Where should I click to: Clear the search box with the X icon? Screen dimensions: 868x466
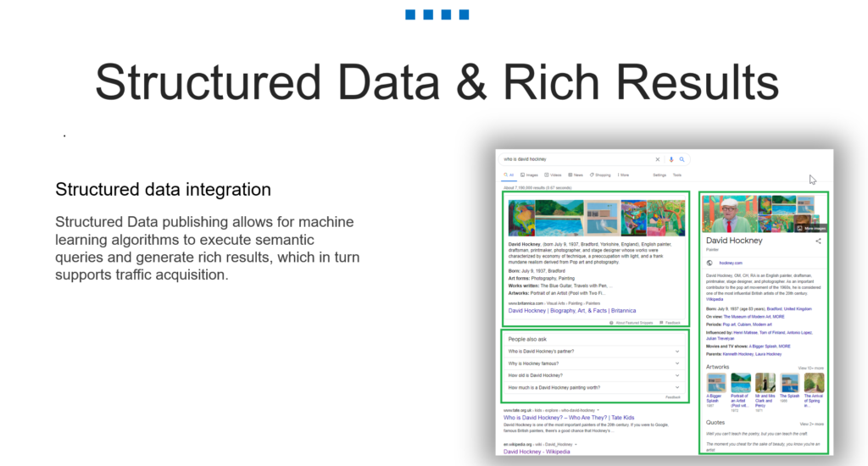point(658,159)
